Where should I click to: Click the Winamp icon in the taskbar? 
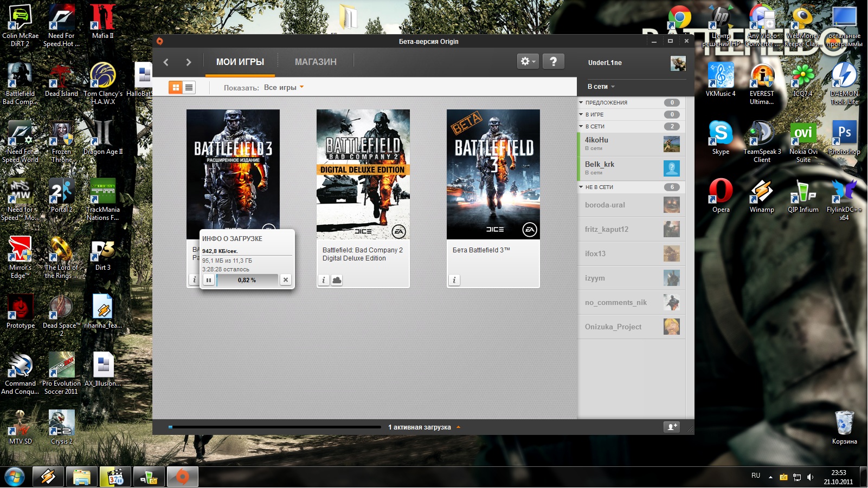click(x=48, y=477)
